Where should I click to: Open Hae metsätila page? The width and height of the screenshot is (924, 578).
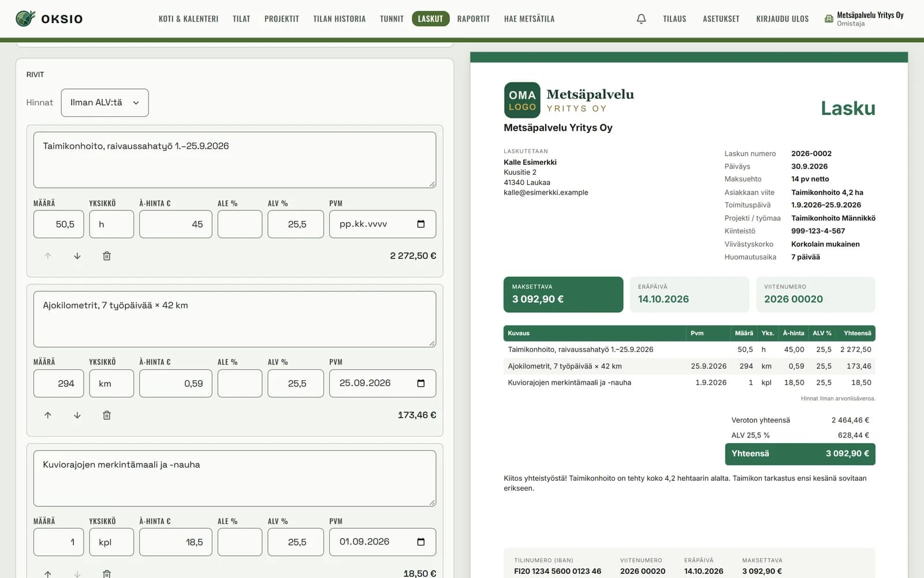529,18
